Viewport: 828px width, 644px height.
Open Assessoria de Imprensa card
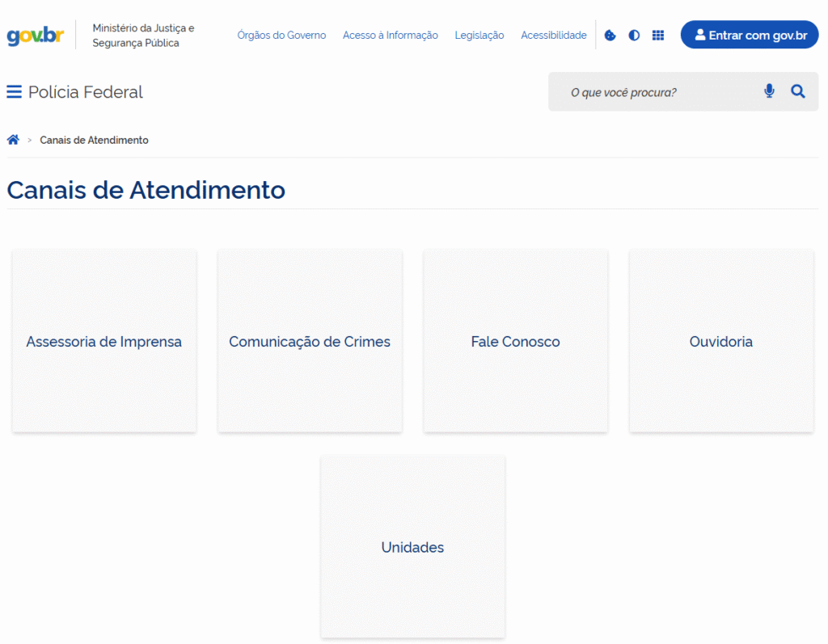click(x=104, y=341)
